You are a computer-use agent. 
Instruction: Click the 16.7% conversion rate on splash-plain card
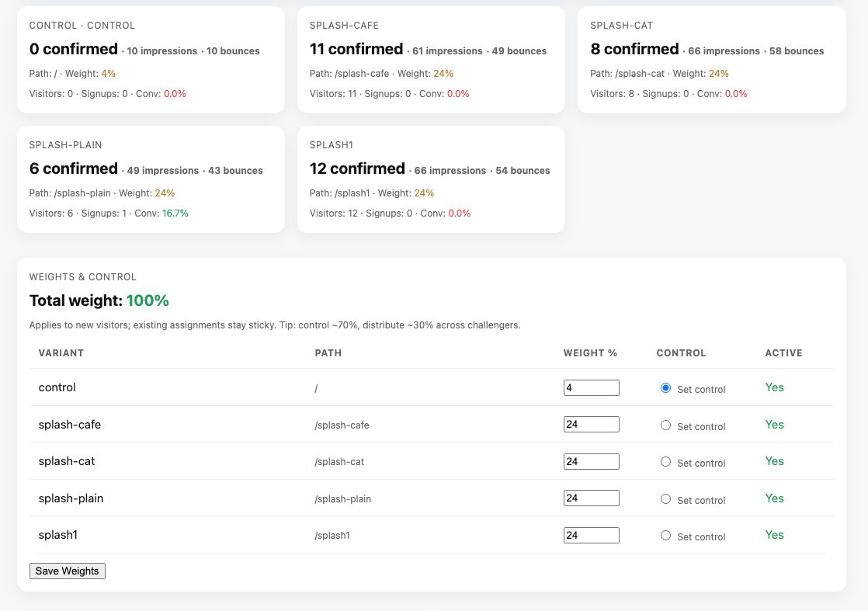175,213
